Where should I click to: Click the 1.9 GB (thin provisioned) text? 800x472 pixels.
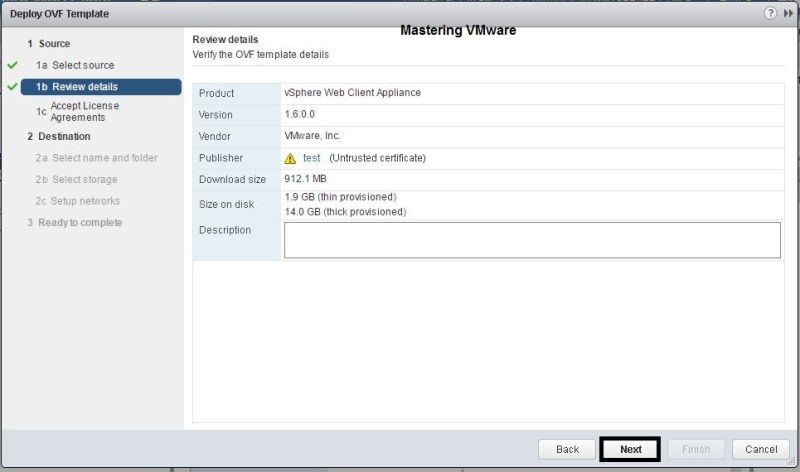340,197
